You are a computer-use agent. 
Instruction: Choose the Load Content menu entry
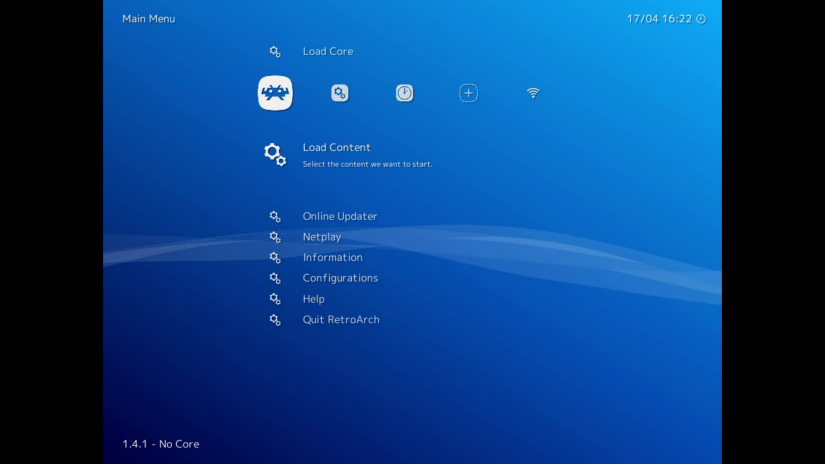[336, 147]
